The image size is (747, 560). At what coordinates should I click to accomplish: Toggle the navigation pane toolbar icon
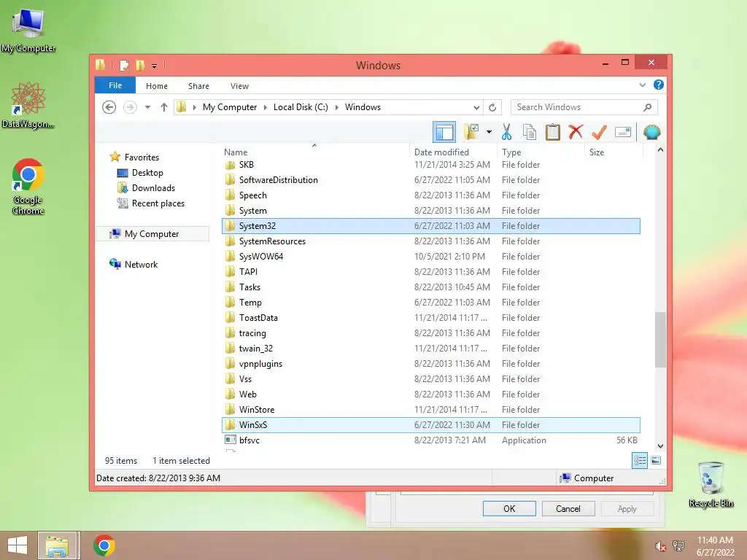point(444,132)
